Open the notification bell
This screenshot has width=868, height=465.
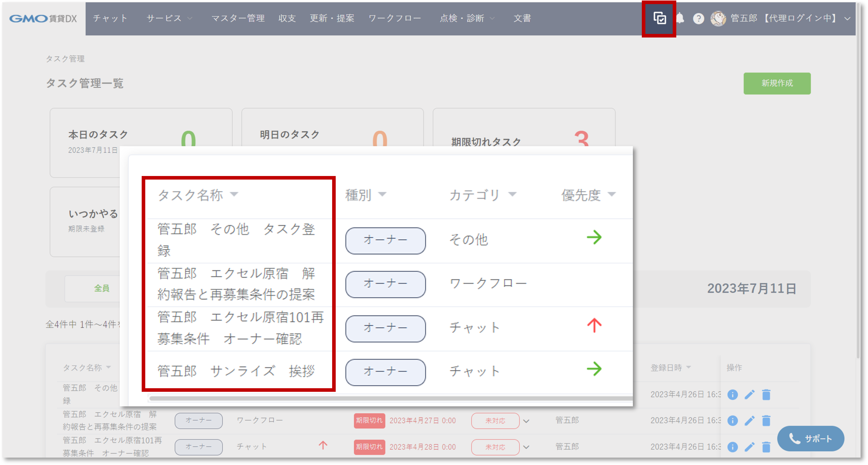680,19
